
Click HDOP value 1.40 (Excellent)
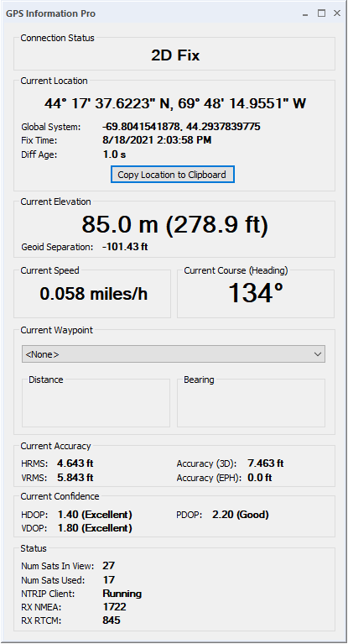pyautogui.click(x=95, y=515)
